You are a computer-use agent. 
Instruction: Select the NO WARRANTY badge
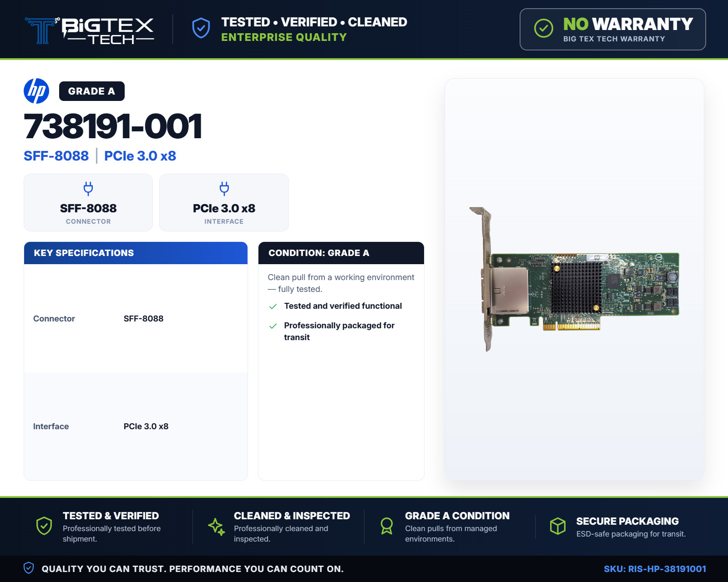coord(612,29)
